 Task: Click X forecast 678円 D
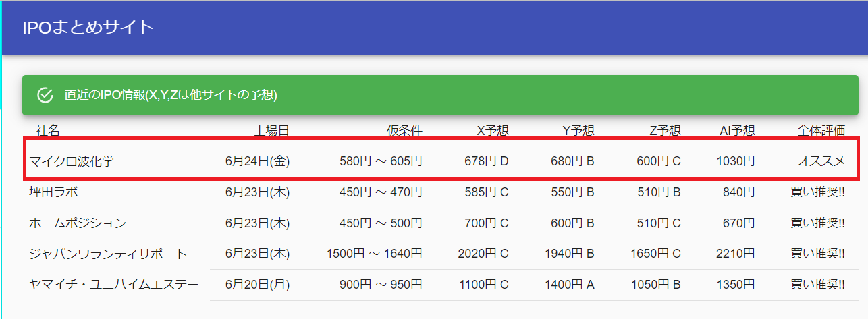487,161
